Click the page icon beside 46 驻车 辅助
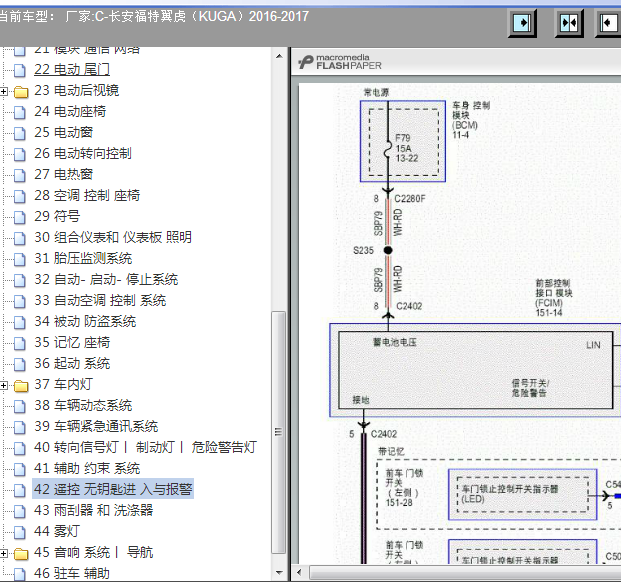Image resolution: width=621 pixels, height=582 pixels. (19, 574)
